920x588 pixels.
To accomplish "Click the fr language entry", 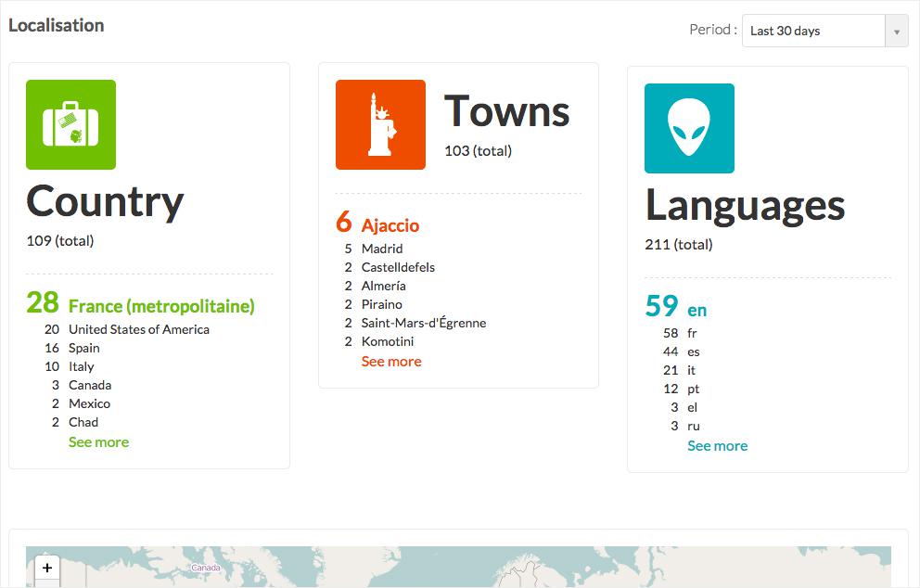I will click(x=692, y=333).
